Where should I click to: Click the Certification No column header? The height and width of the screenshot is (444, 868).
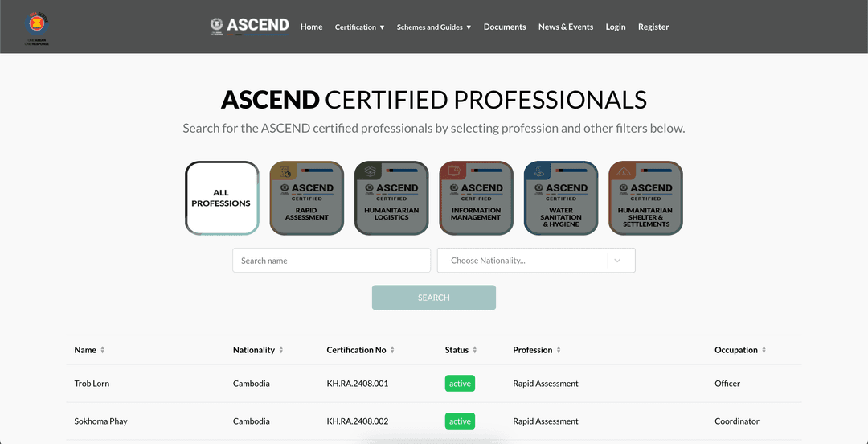point(357,350)
